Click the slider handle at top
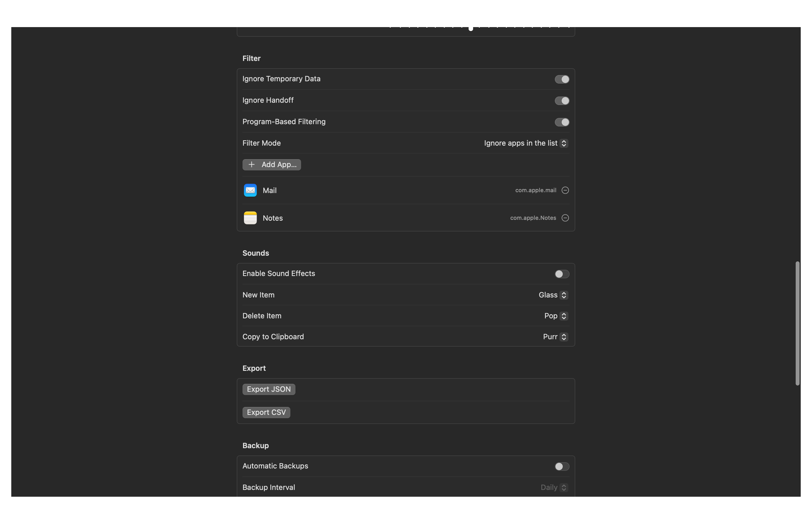Screen dimensions: 812x508 [x=470, y=29]
